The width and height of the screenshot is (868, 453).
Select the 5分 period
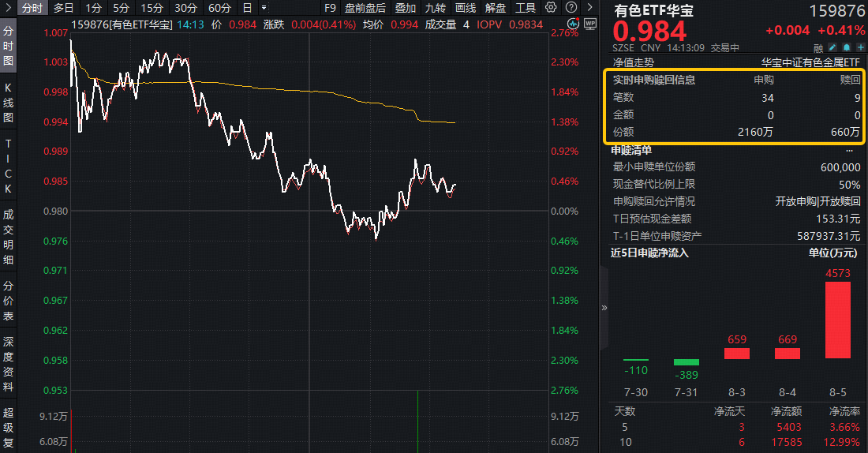(x=122, y=8)
